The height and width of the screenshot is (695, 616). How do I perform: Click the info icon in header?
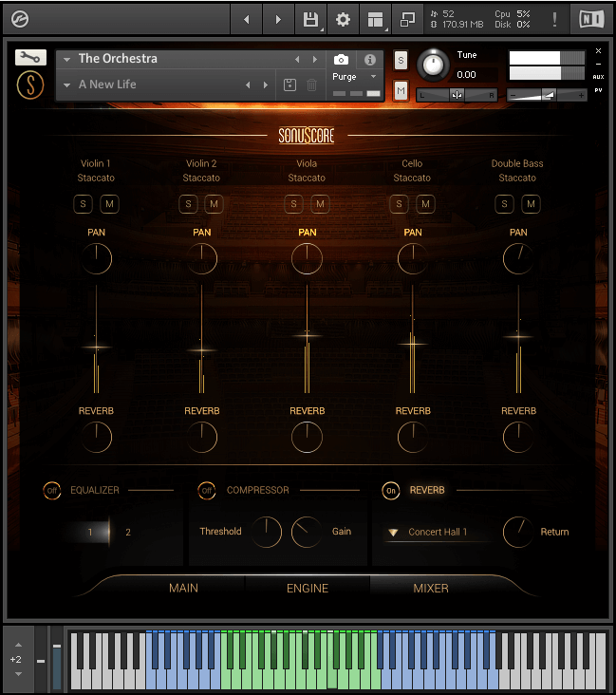point(370,60)
